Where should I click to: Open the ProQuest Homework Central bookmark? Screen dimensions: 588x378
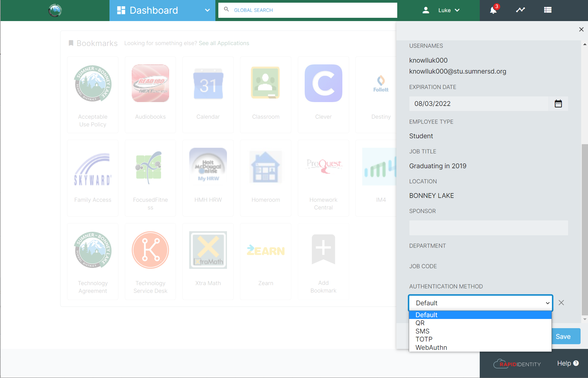(x=323, y=178)
